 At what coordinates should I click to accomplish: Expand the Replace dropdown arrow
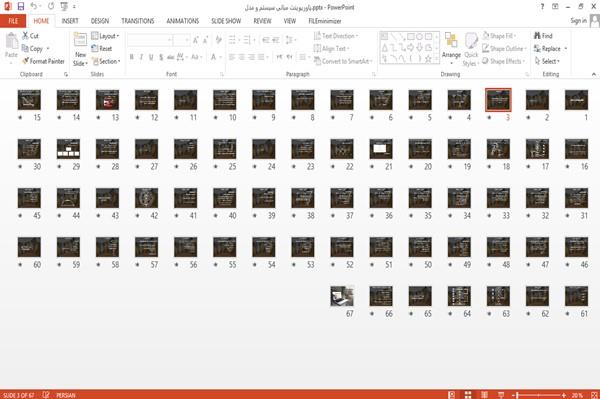(565, 49)
